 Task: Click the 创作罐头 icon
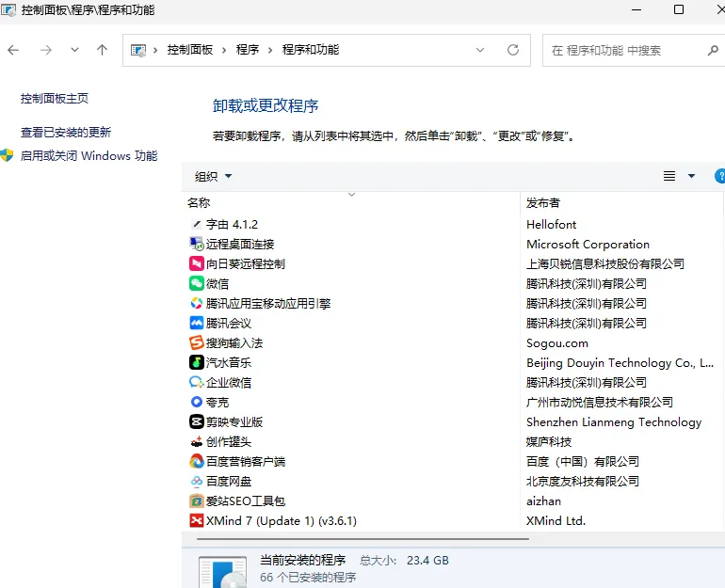click(197, 441)
